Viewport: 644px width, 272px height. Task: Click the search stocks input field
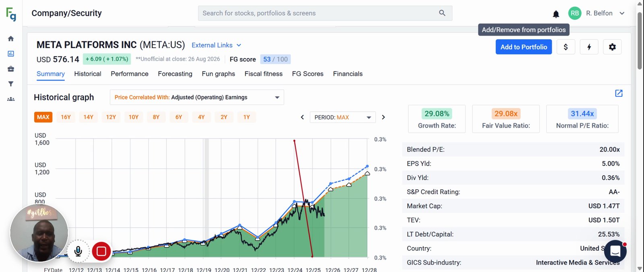click(x=325, y=13)
